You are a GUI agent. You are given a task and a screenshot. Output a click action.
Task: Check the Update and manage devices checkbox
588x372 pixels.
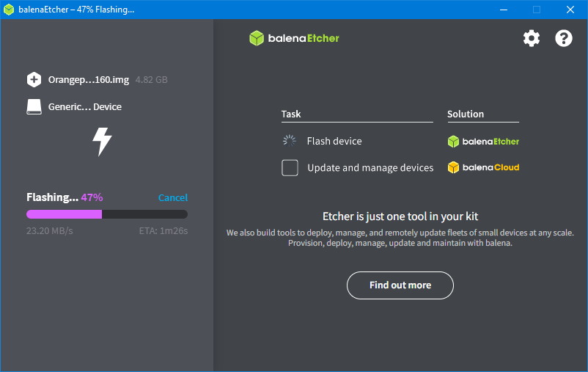click(x=290, y=168)
